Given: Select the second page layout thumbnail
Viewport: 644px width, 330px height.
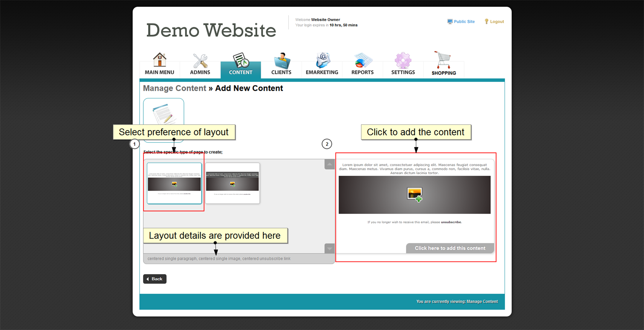Looking at the screenshot, I should [232, 183].
